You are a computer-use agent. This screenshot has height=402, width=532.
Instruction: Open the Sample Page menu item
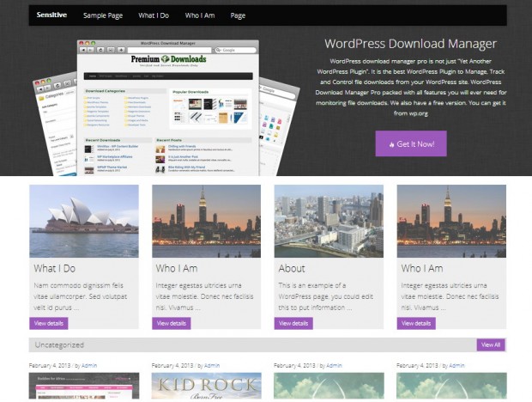(103, 15)
